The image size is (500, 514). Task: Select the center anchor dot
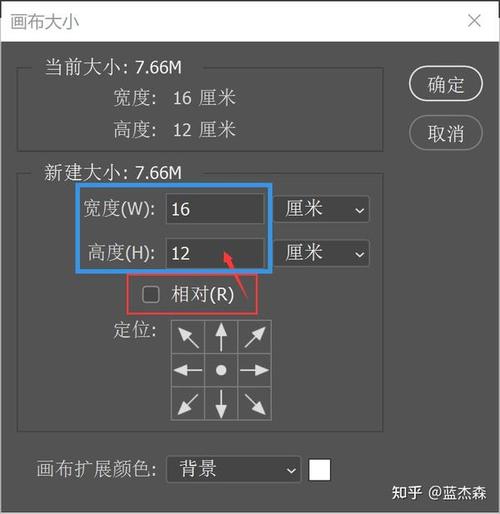221,370
